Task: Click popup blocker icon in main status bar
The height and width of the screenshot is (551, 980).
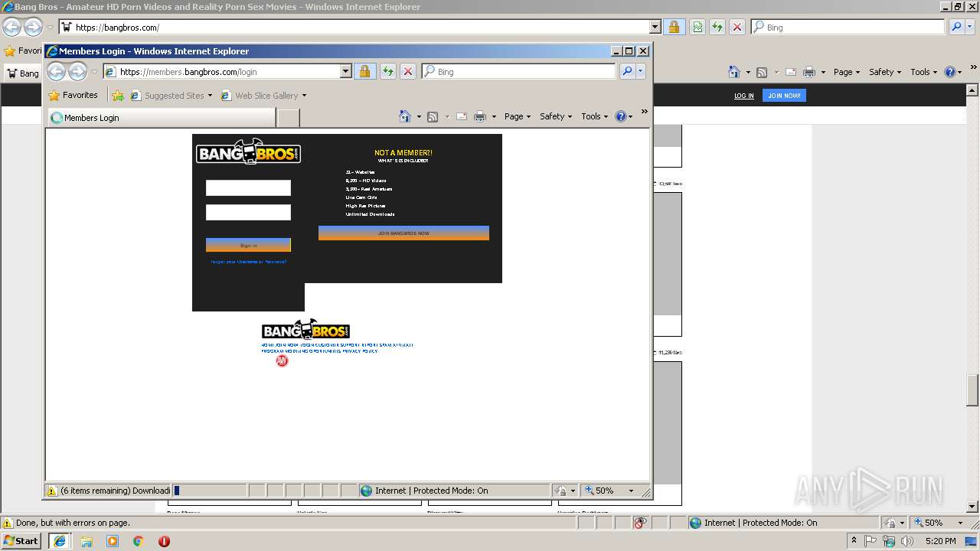Action: click(x=640, y=523)
